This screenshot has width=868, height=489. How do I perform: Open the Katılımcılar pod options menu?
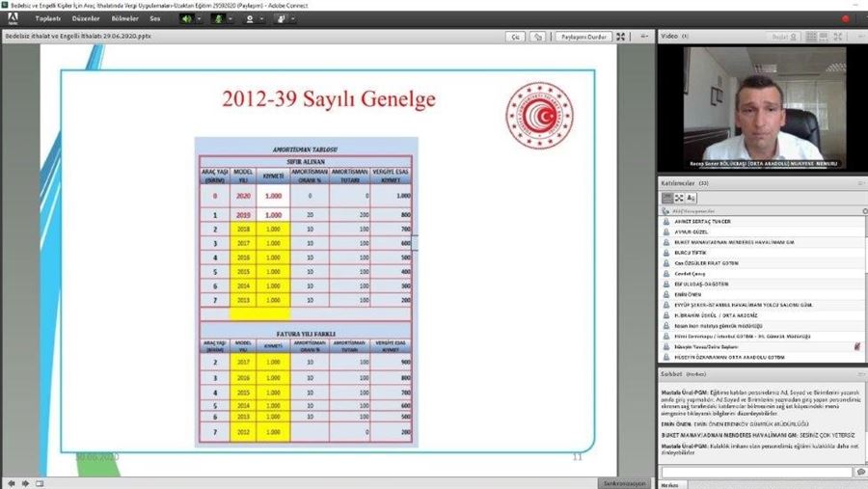point(859,182)
